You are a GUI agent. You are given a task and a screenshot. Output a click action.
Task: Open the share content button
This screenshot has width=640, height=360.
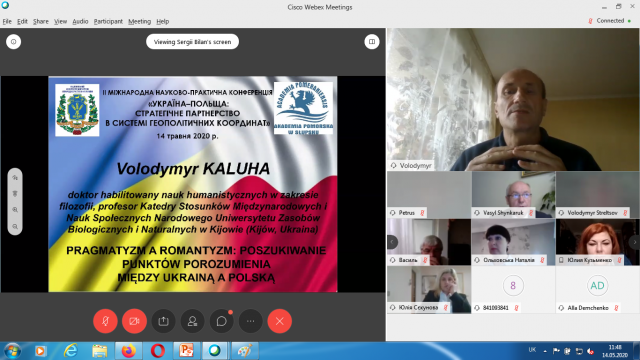[x=163, y=321]
